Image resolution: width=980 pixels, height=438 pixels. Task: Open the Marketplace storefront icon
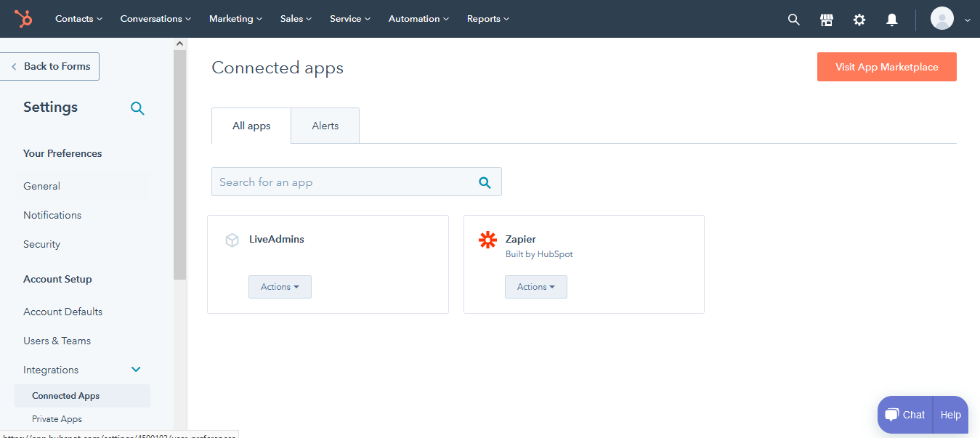(x=827, y=20)
